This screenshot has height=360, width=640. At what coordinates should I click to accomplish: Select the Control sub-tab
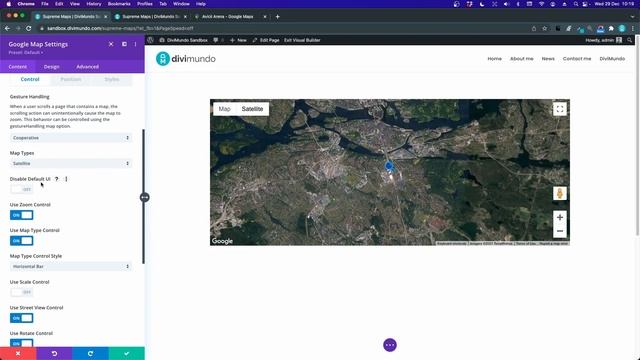[30, 79]
